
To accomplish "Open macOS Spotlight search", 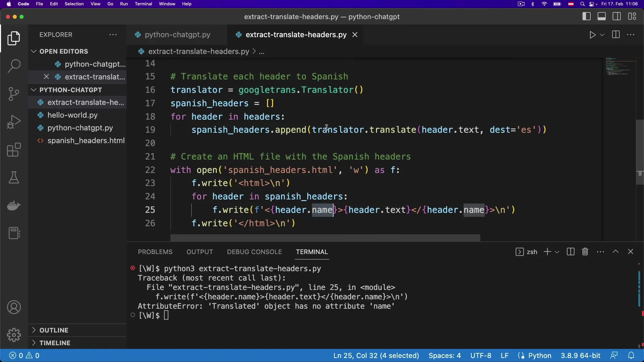I will (x=583, y=4).
